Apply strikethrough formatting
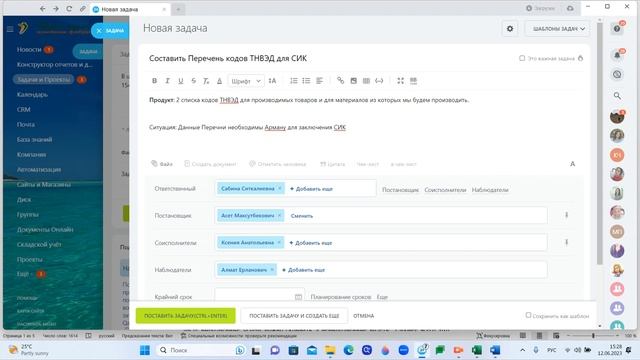 pos(193,81)
